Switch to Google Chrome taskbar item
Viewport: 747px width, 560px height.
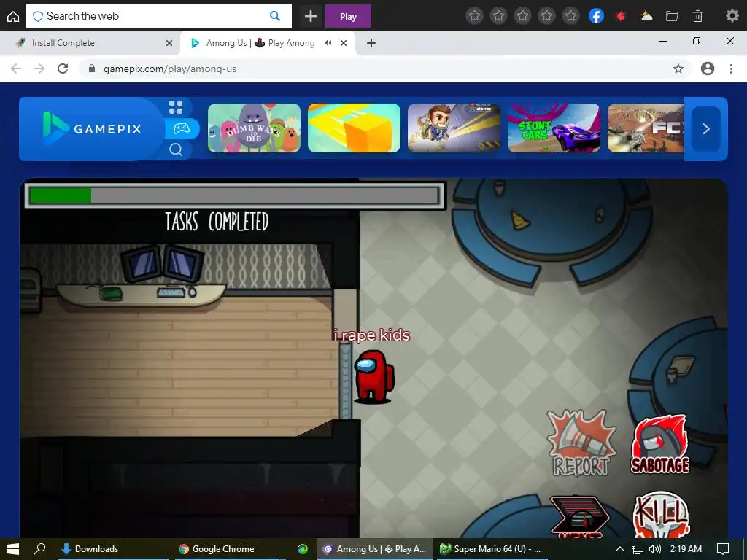tap(231, 549)
